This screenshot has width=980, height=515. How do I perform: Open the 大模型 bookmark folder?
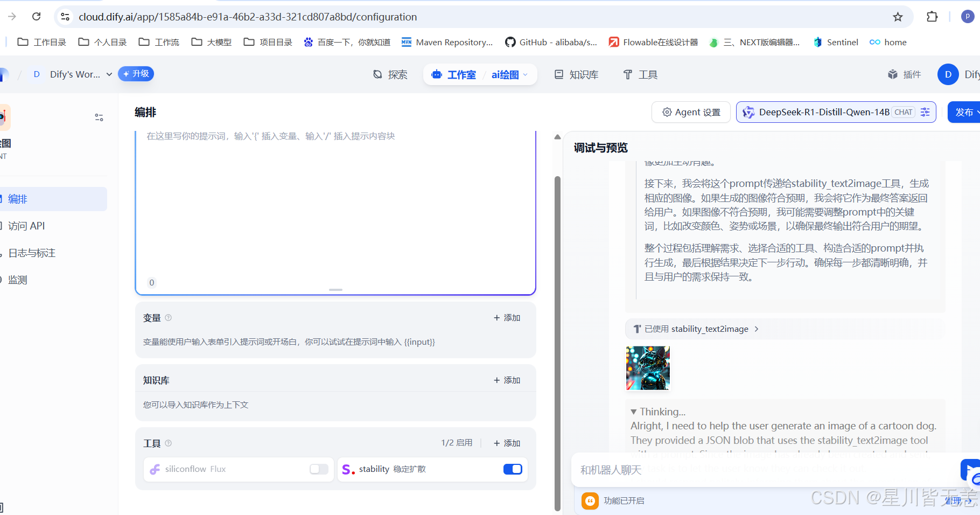coord(211,42)
